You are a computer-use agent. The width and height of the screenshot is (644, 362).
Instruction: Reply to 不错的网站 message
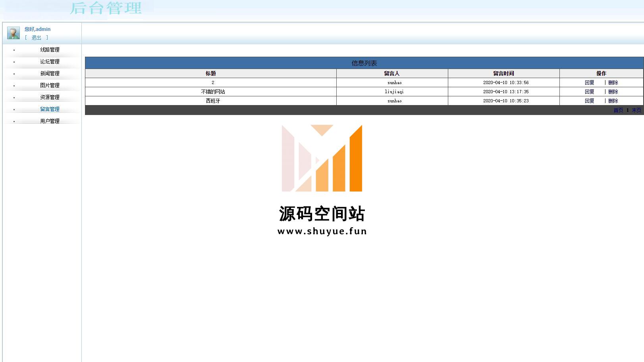coord(590,92)
